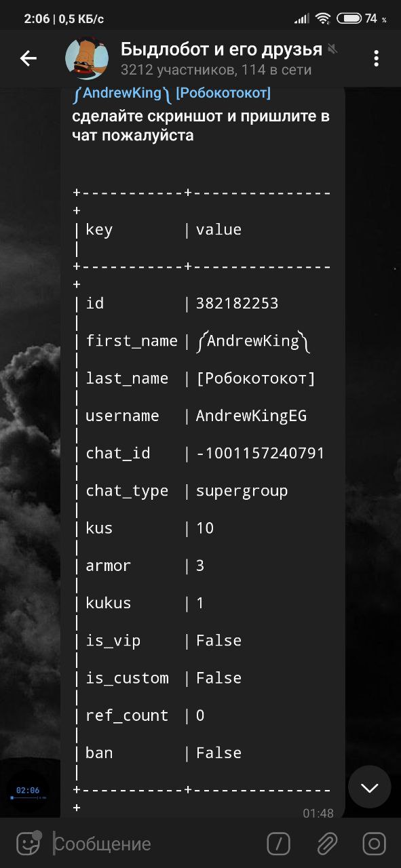The image size is (401, 868).
Task: Open the bot commands slash icon
Action: coord(279,844)
